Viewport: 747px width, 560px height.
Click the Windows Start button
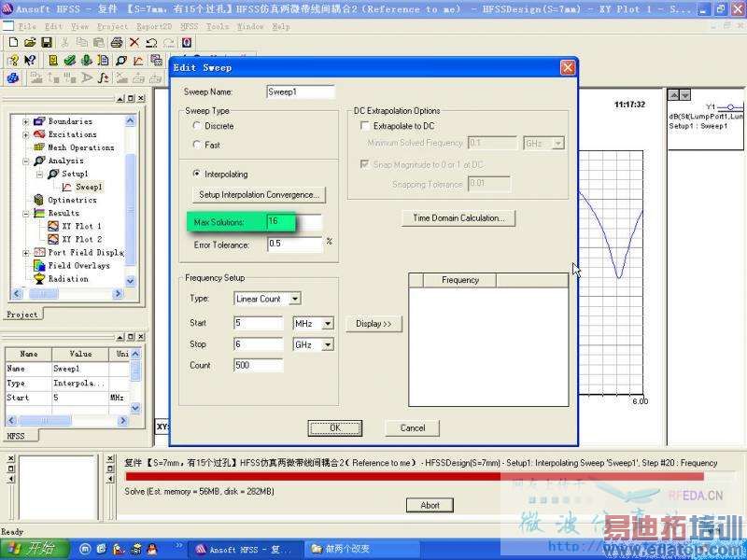click(34, 550)
